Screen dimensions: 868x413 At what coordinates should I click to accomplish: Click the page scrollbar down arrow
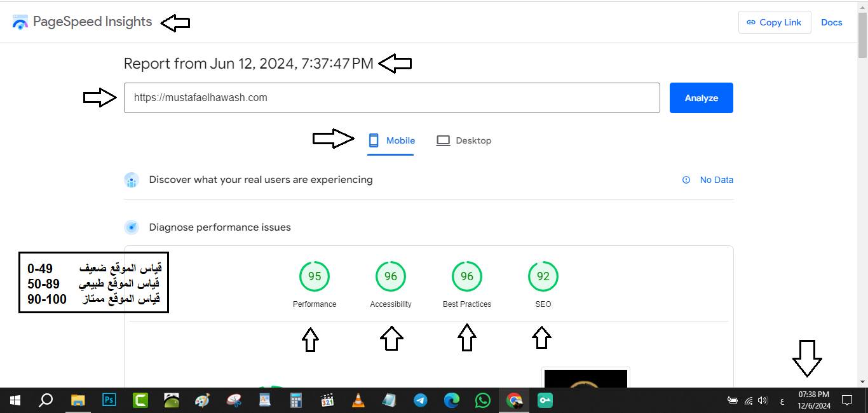(x=862, y=382)
